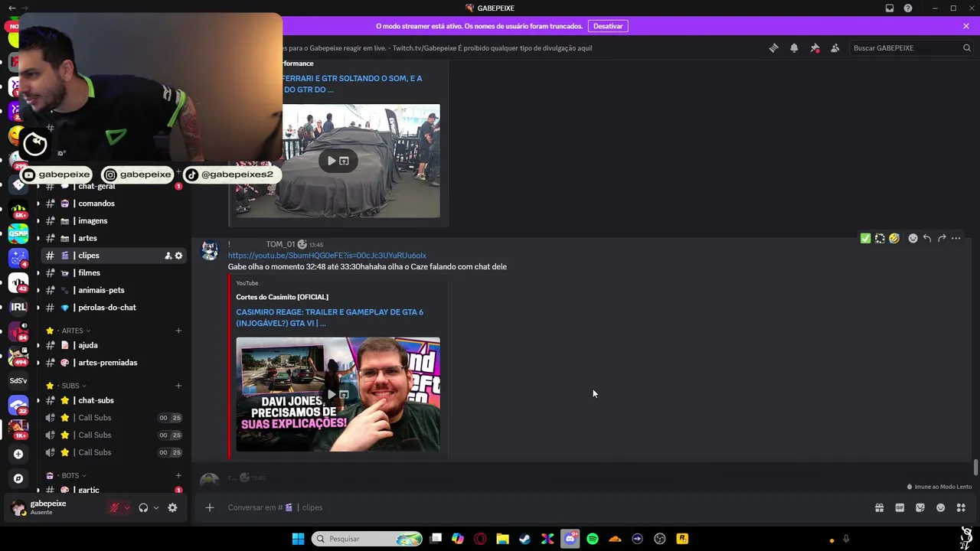Open the apps launcher in message bar
980x551 pixels.
point(961,507)
